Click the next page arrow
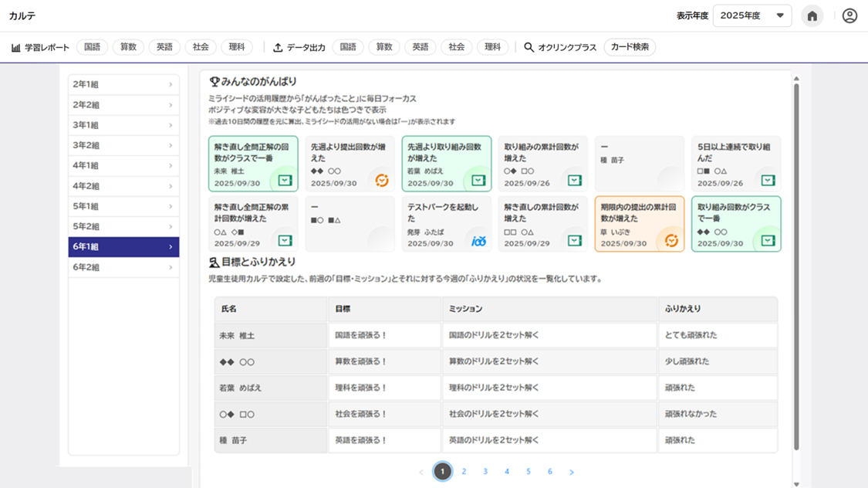The image size is (868, 488). (x=572, y=472)
